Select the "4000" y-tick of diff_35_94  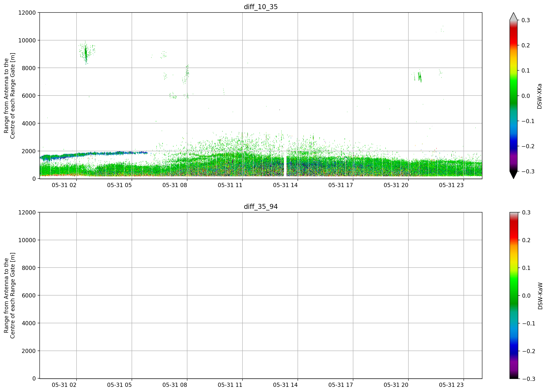pyautogui.click(x=29, y=323)
